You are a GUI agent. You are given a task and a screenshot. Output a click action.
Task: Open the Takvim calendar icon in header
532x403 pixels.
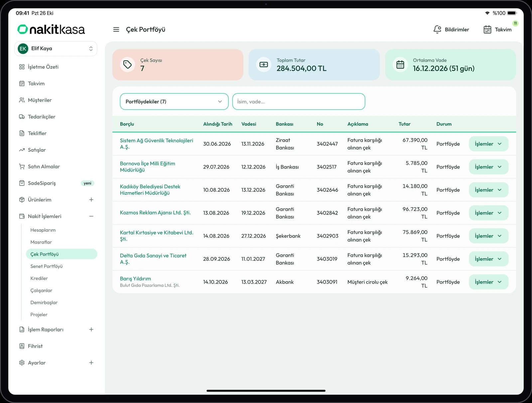click(x=487, y=30)
